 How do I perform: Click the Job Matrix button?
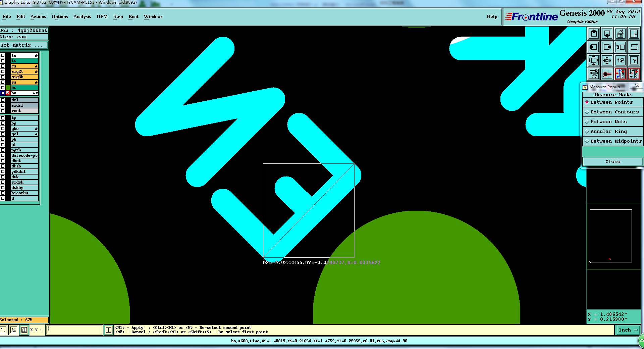coord(24,45)
